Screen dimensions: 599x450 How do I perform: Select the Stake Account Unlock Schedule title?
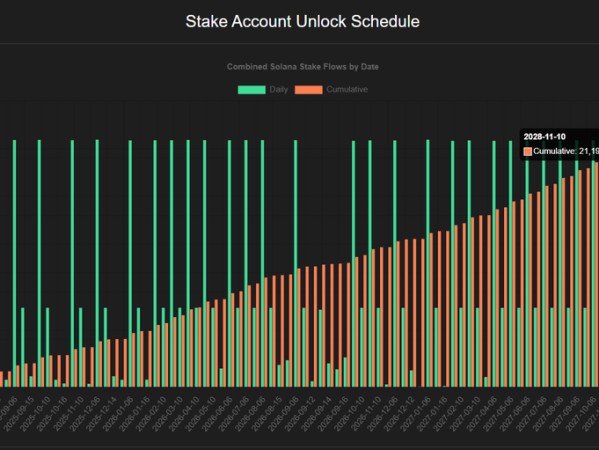tap(303, 21)
